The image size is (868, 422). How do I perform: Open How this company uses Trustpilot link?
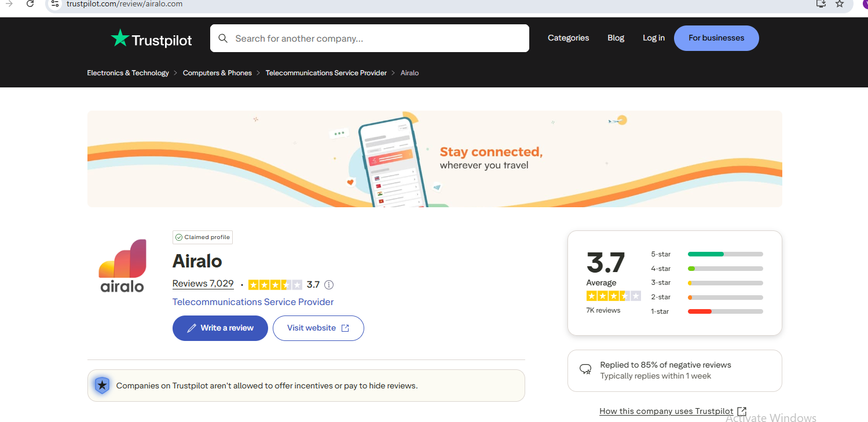666,412
